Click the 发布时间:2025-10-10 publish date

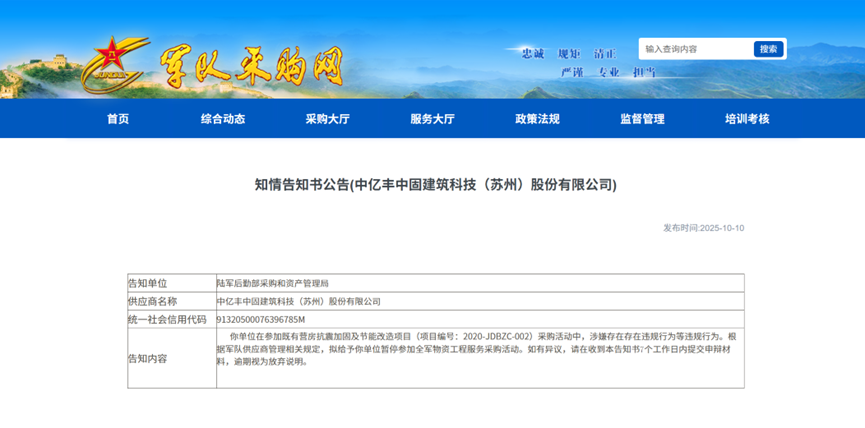point(703,228)
